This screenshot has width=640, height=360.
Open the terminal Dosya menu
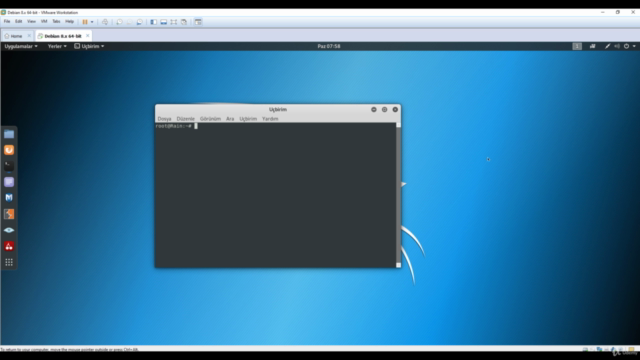164,119
